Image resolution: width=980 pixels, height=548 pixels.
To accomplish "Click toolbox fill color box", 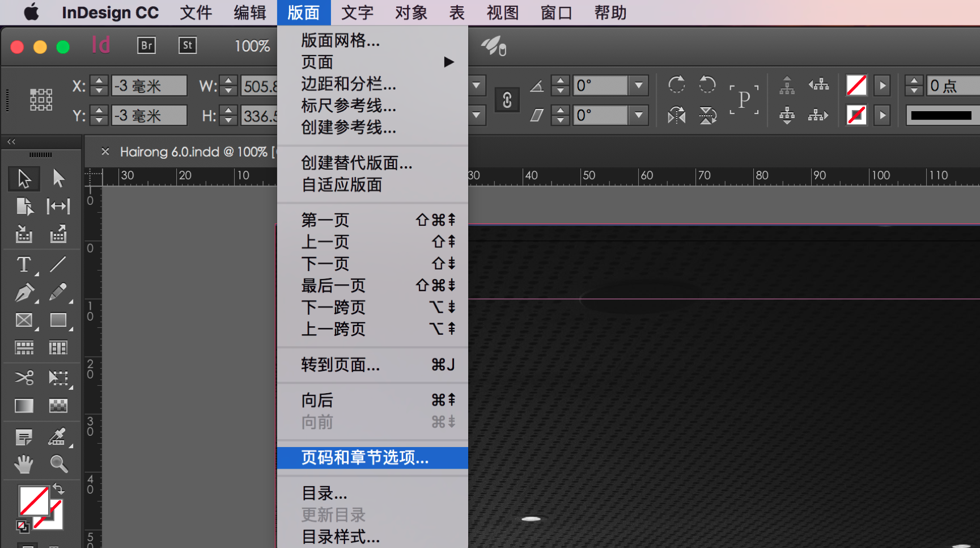I will click(x=34, y=501).
